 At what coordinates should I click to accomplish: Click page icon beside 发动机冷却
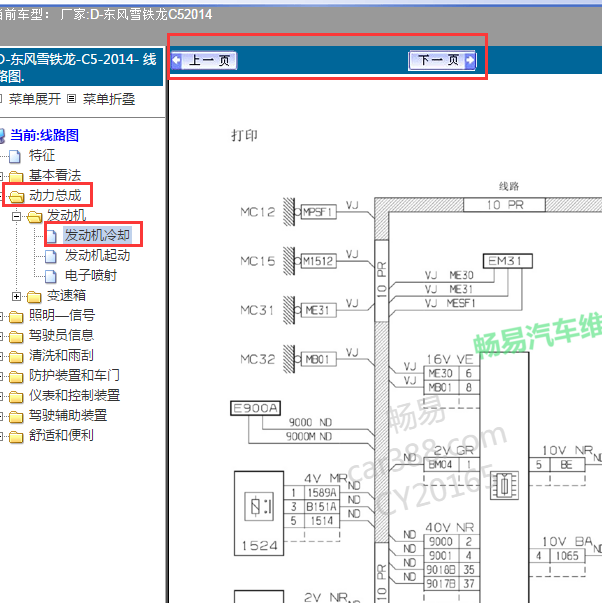(52, 236)
